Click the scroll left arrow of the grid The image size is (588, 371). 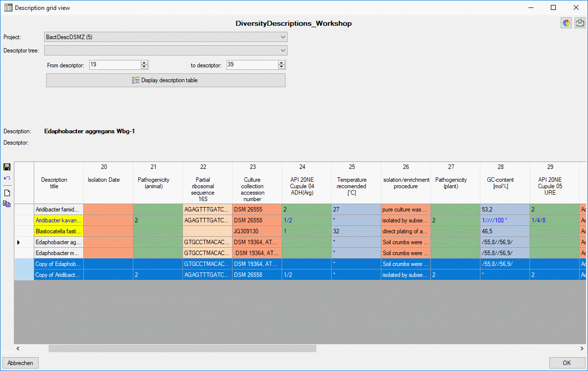pyautogui.click(x=18, y=349)
